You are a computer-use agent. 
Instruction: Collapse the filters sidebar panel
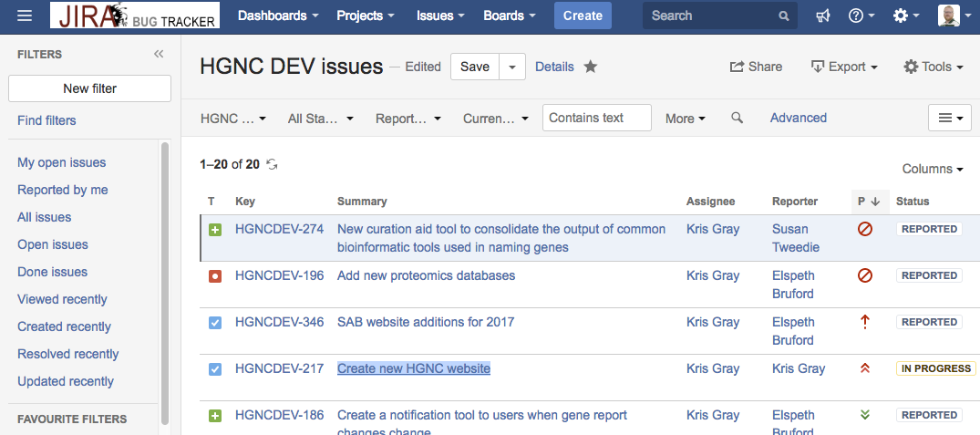coord(159,54)
